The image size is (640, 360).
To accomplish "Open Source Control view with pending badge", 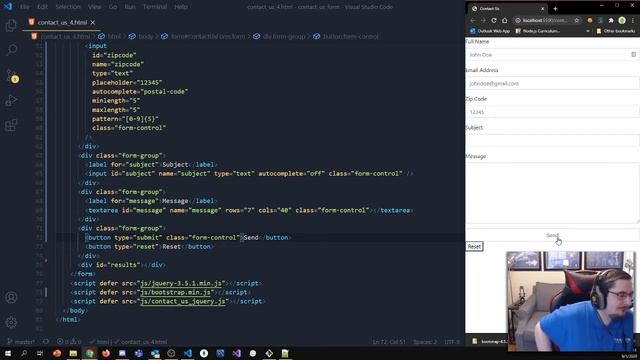I will pyautogui.click(x=11, y=76).
